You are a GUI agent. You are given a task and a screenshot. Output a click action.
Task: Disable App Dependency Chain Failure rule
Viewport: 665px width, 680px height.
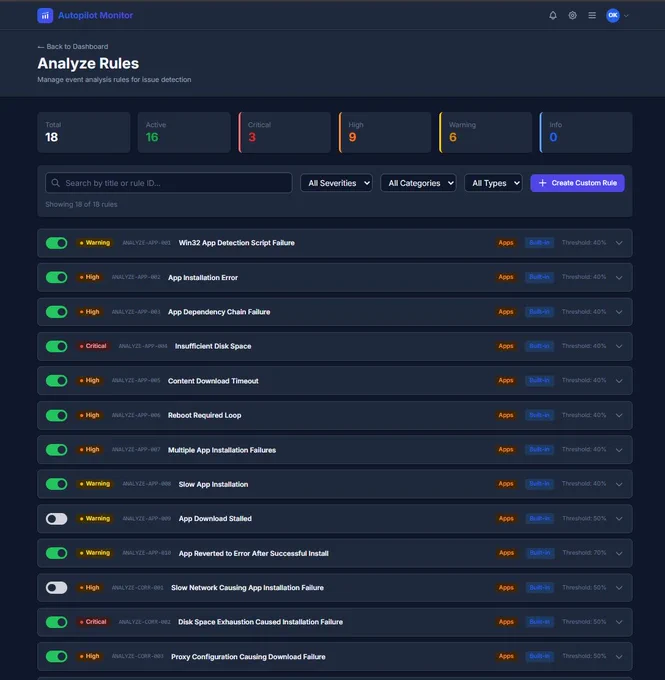click(x=56, y=312)
